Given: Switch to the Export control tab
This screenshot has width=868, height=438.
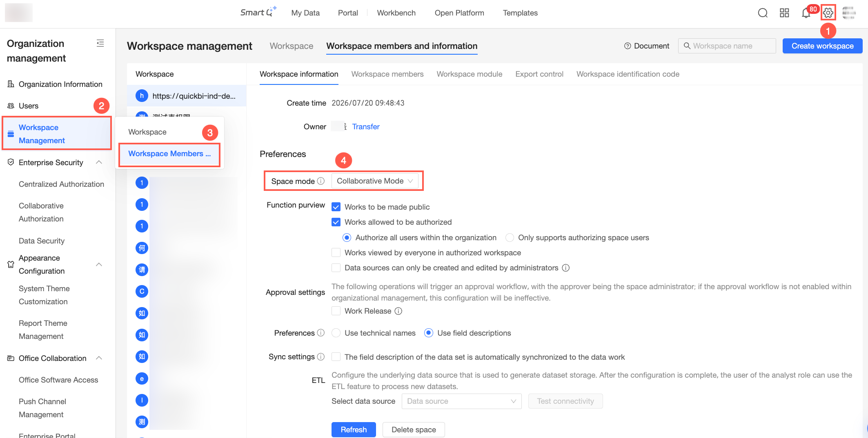Looking at the screenshot, I should pyautogui.click(x=539, y=74).
